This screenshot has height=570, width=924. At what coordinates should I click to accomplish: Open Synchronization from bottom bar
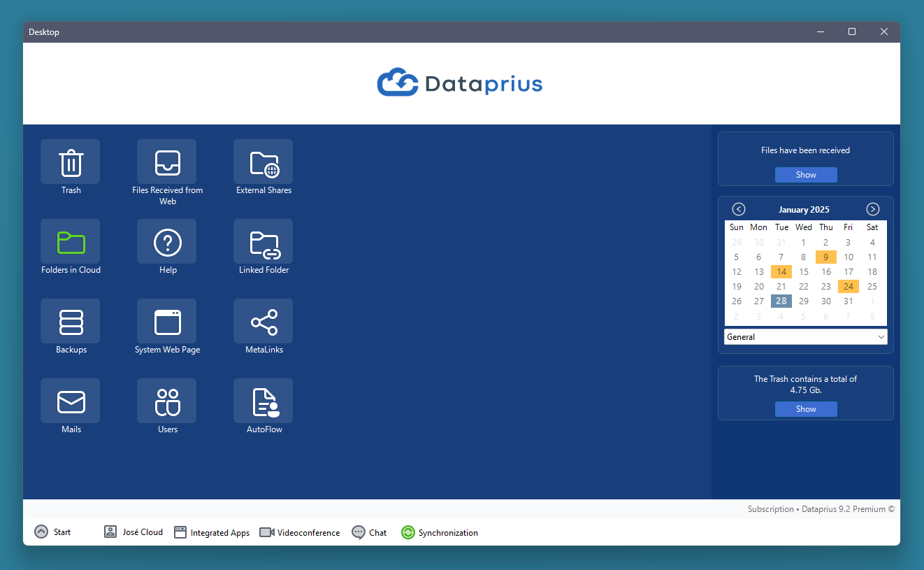pyautogui.click(x=440, y=532)
